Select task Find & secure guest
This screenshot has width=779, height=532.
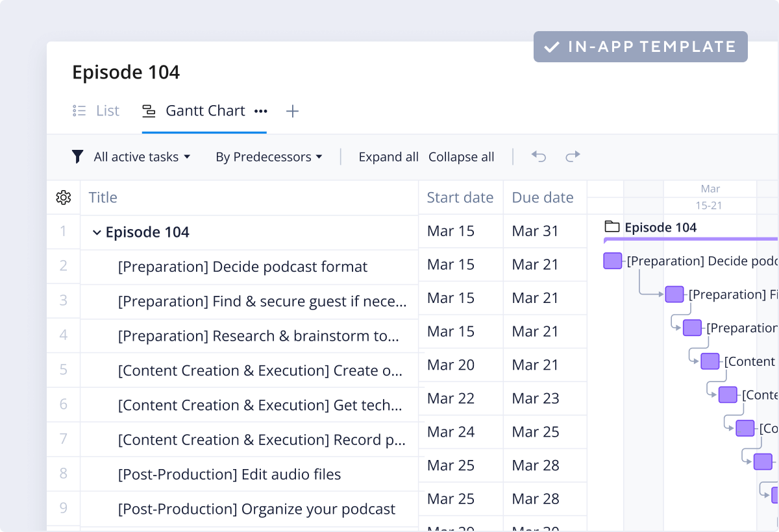coord(263,301)
